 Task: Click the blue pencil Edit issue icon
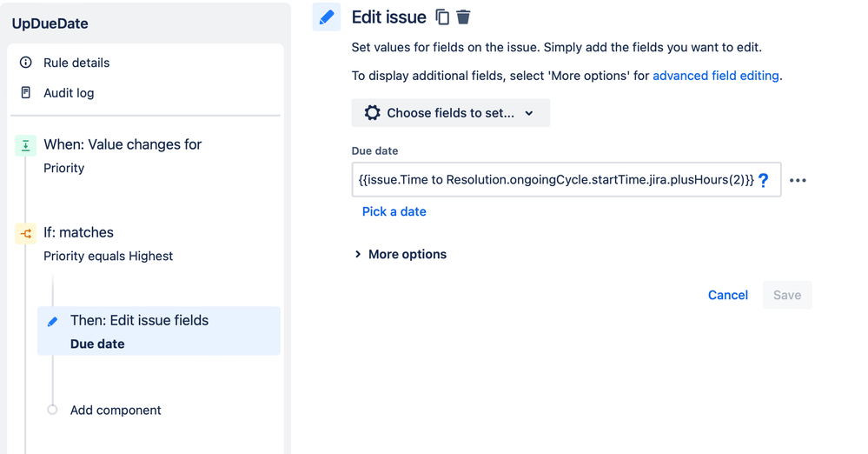(x=327, y=17)
